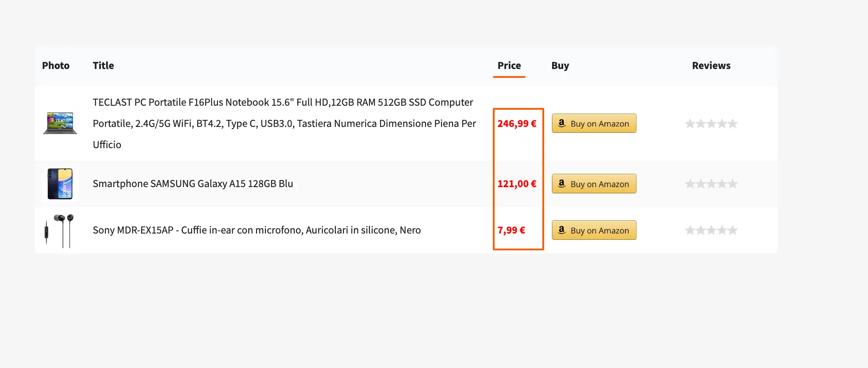868x368 pixels.
Task: Click the Title column header
Action: [103, 66]
